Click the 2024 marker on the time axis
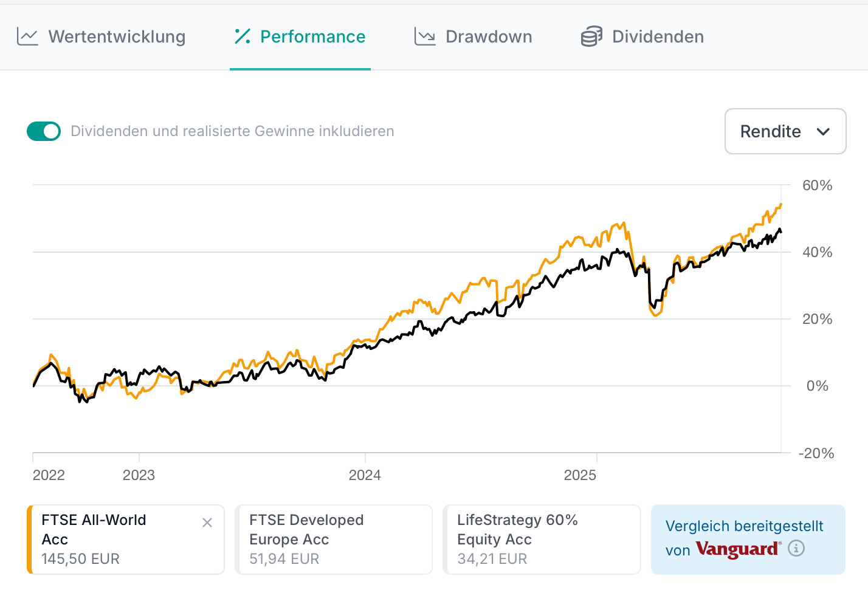Viewport: 868px width, 590px height. pos(365,475)
